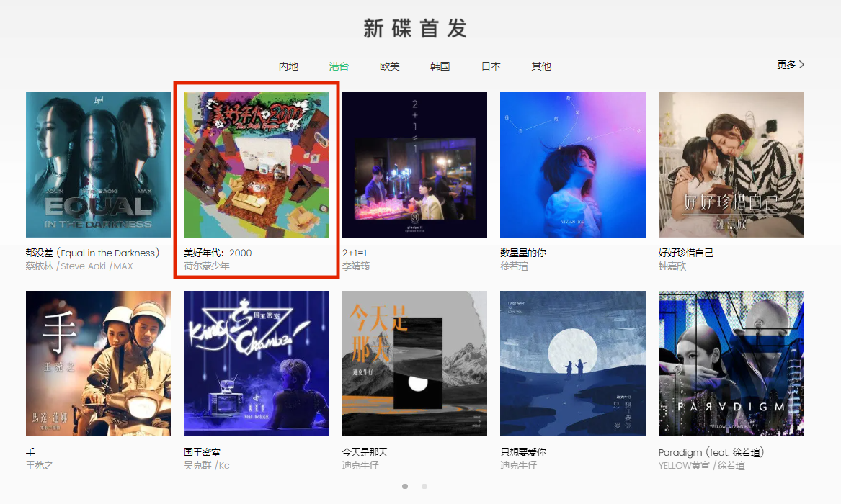The height and width of the screenshot is (504, 841).
Task: Open artist link 蔡依林
Action: pyautogui.click(x=39, y=266)
